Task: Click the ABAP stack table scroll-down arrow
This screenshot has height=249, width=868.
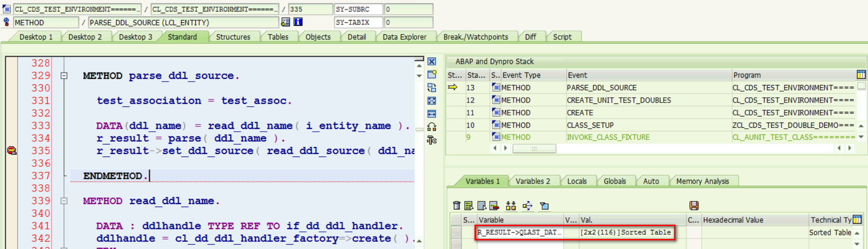Action: 861,137
